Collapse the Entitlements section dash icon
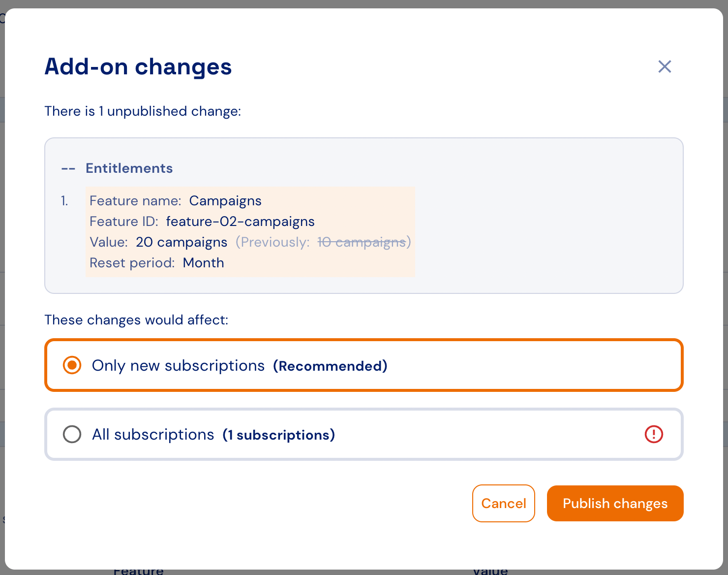Viewport: 728px width, 575px height. pos(68,169)
